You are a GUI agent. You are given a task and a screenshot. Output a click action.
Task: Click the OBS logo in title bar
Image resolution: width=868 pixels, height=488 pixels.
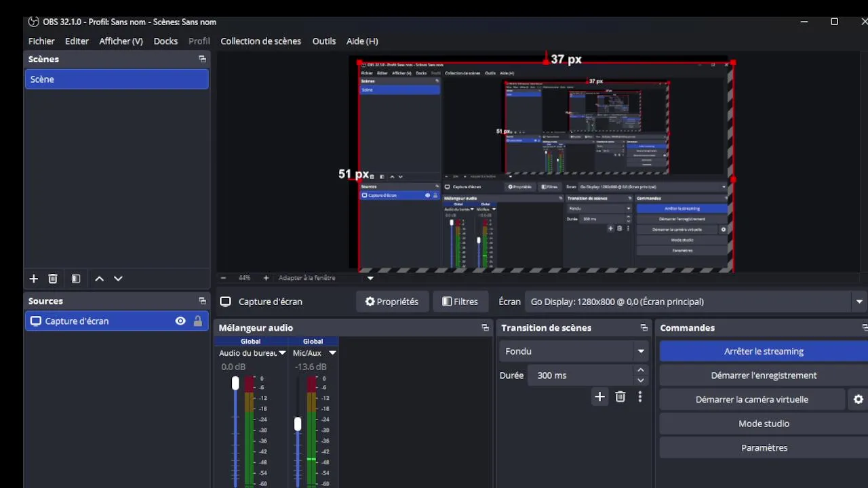coord(33,22)
